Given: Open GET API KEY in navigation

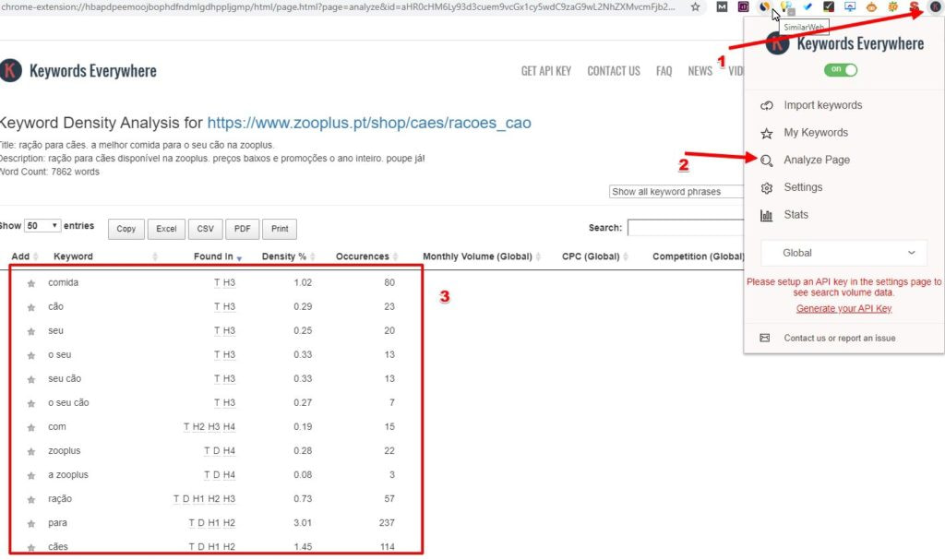Looking at the screenshot, I should (546, 71).
